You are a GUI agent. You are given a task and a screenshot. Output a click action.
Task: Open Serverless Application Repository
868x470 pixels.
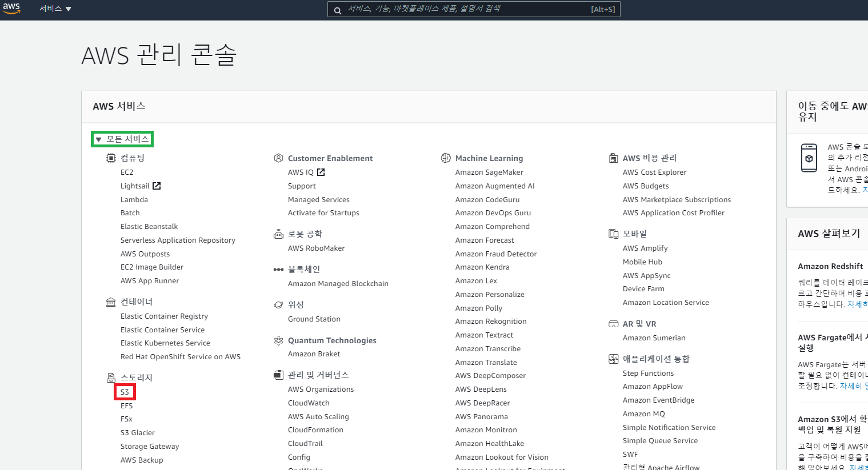click(178, 240)
